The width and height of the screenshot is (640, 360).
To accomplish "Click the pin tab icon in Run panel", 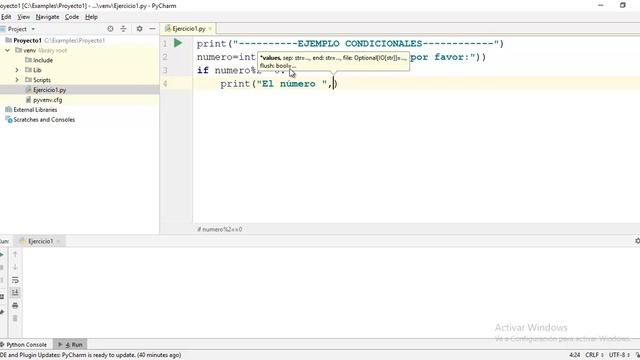I will (x=2, y=312).
